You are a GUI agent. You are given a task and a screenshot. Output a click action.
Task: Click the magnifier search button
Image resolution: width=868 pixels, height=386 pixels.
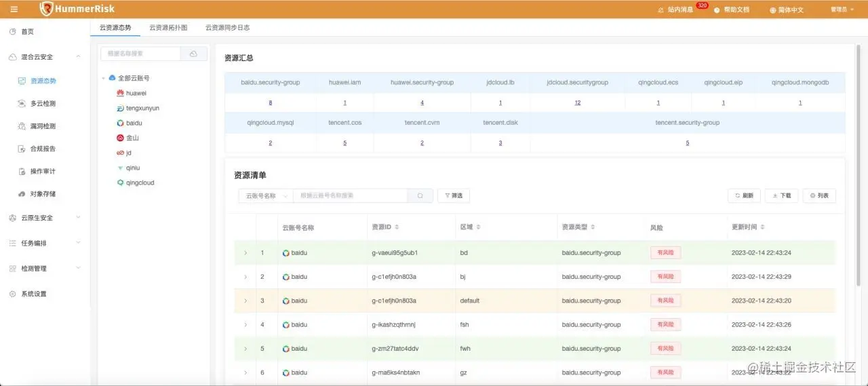tap(420, 195)
